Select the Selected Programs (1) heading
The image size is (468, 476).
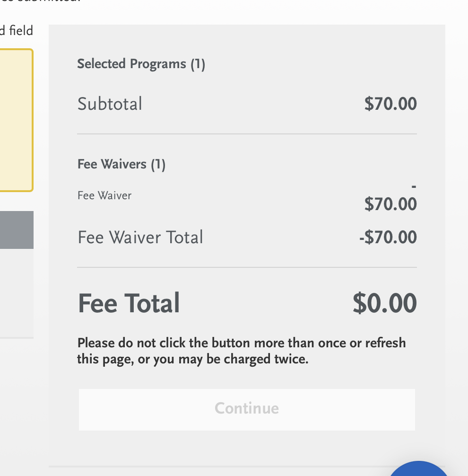coord(141,64)
